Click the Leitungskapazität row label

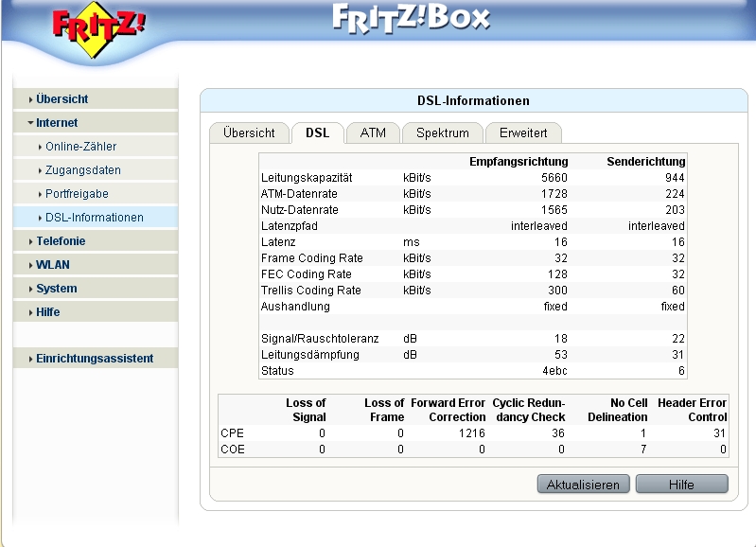(307, 178)
